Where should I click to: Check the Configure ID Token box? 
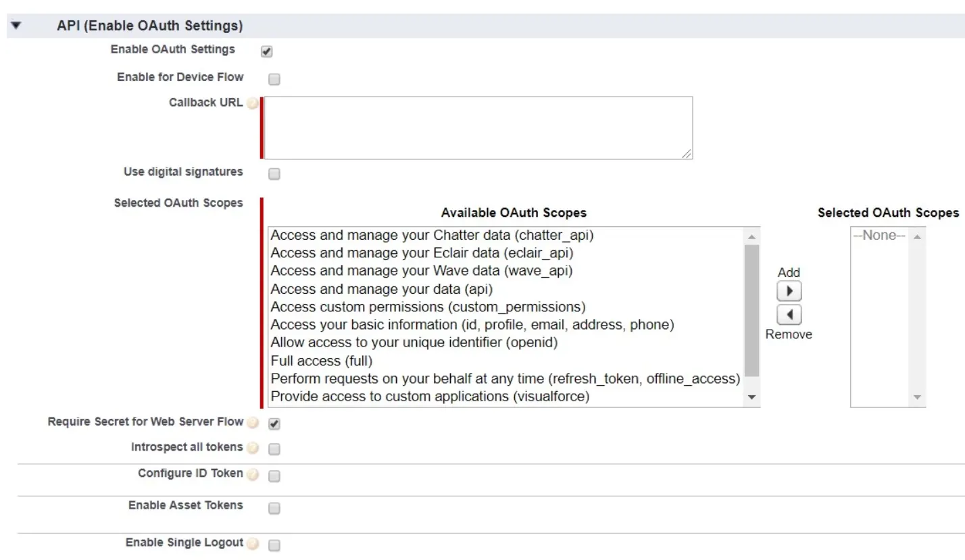click(273, 476)
